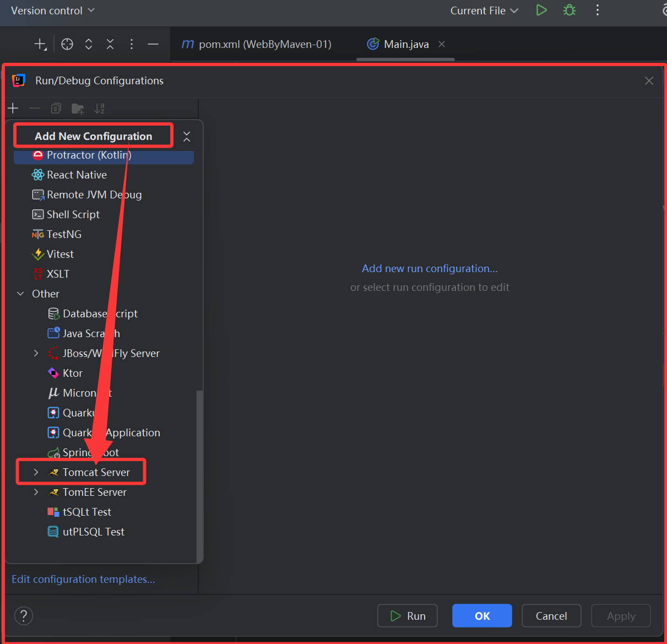This screenshot has width=667, height=644.
Task: Select TestNG configuration type
Action: pos(104,234)
